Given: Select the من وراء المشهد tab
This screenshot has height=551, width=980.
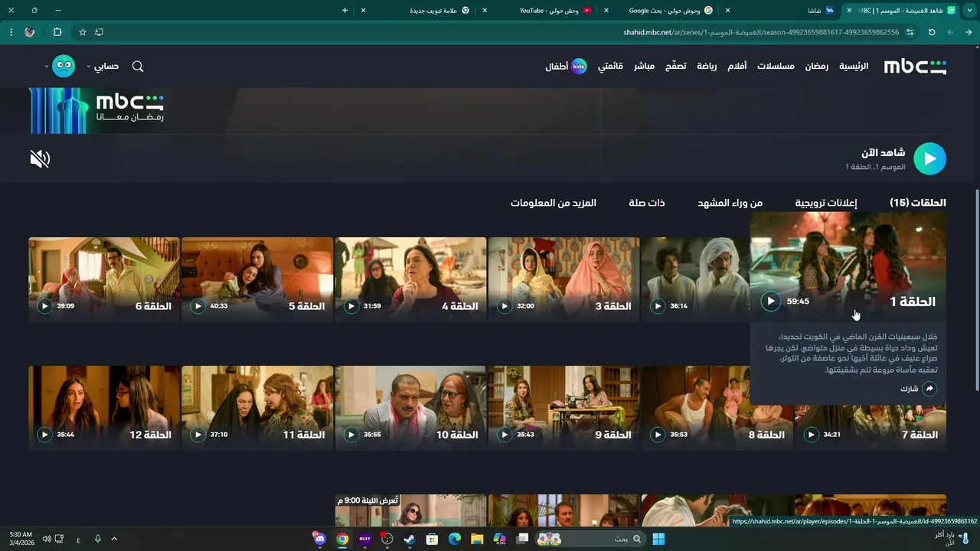Looking at the screenshot, I should point(730,203).
